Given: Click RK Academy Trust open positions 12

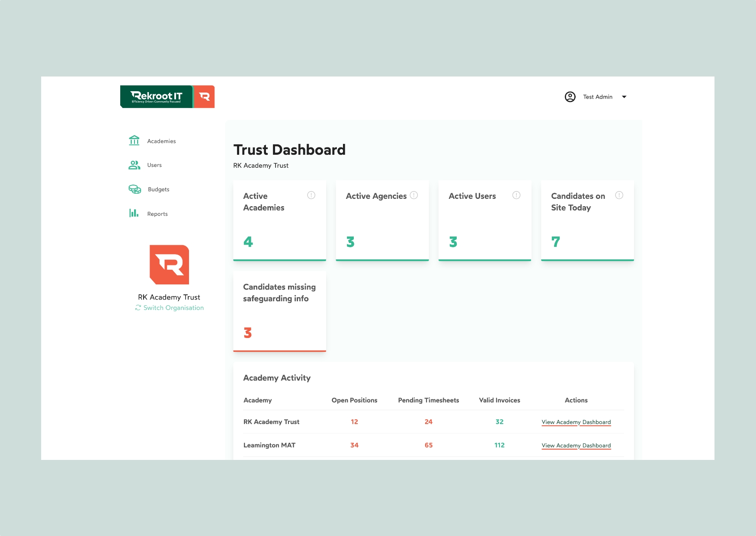Looking at the screenshot, I should [x=354, y=422].
